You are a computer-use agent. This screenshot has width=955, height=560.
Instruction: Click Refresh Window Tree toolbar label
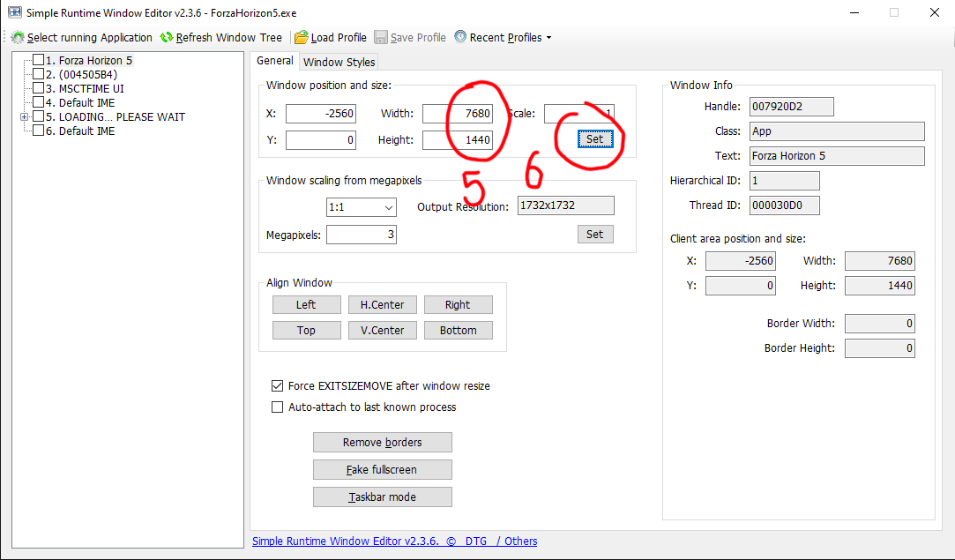click(x=229, y=38)
